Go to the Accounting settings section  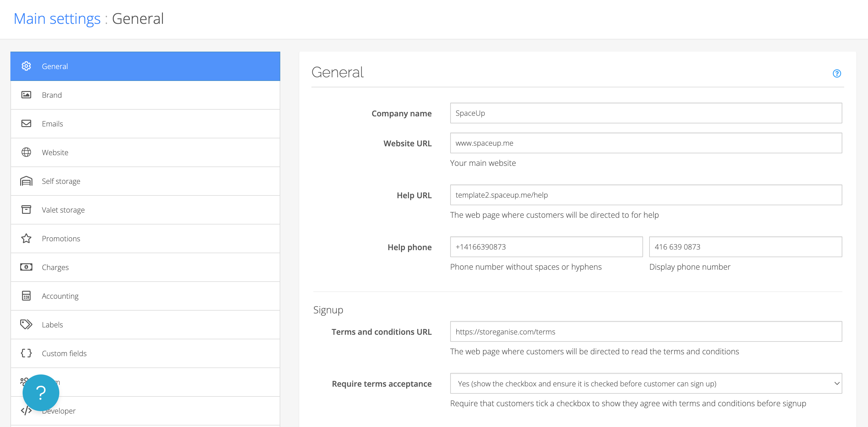pyautogui.click(x=60, y=296)
